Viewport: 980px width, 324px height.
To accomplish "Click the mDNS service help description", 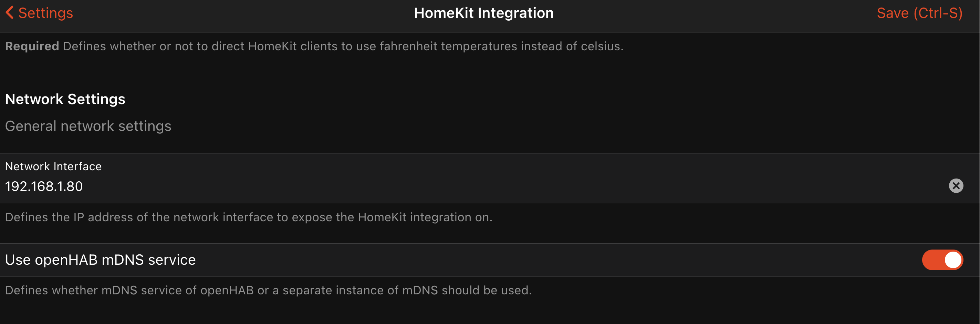I will (x=268, y=290).
